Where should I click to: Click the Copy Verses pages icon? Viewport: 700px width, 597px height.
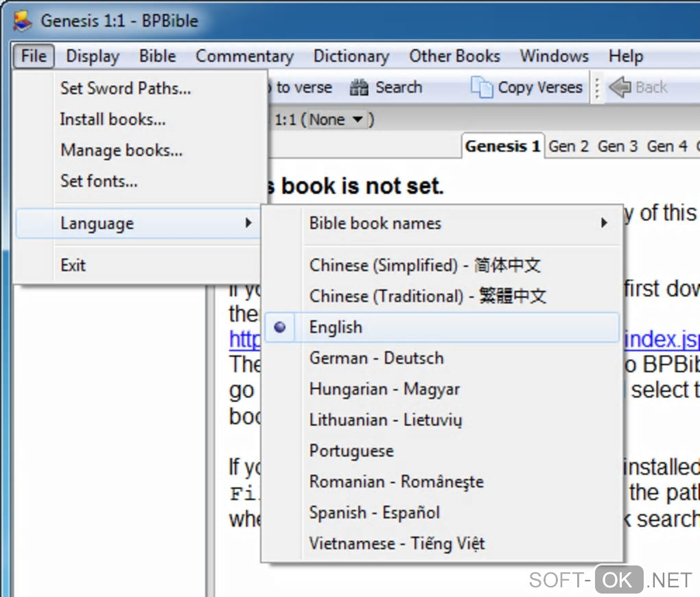coord(482,87)
